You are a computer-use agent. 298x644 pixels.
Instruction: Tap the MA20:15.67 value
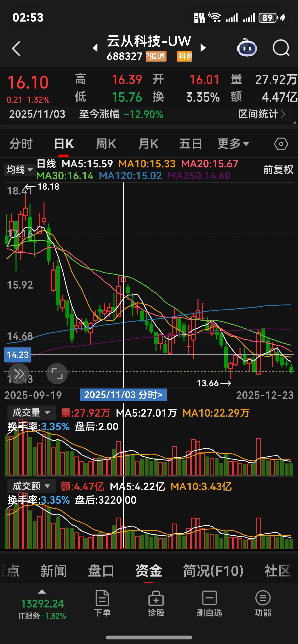point(209,164)
